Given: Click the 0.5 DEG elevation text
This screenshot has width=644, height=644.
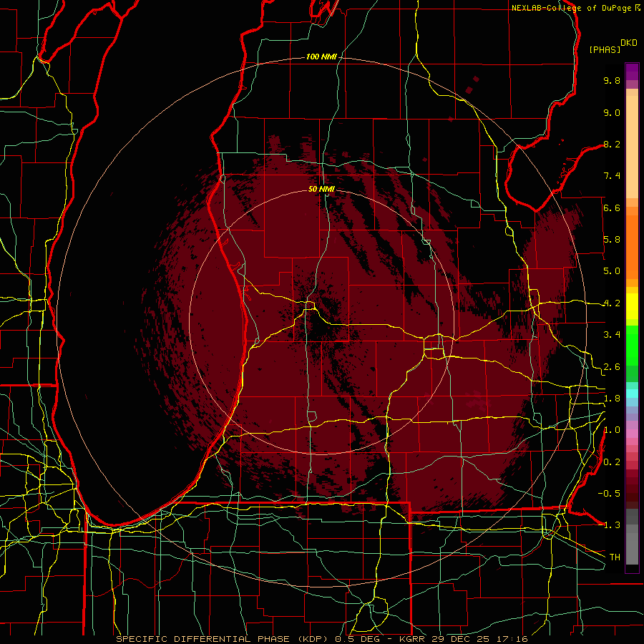Looking at the screenshot, I should point(358,639).
